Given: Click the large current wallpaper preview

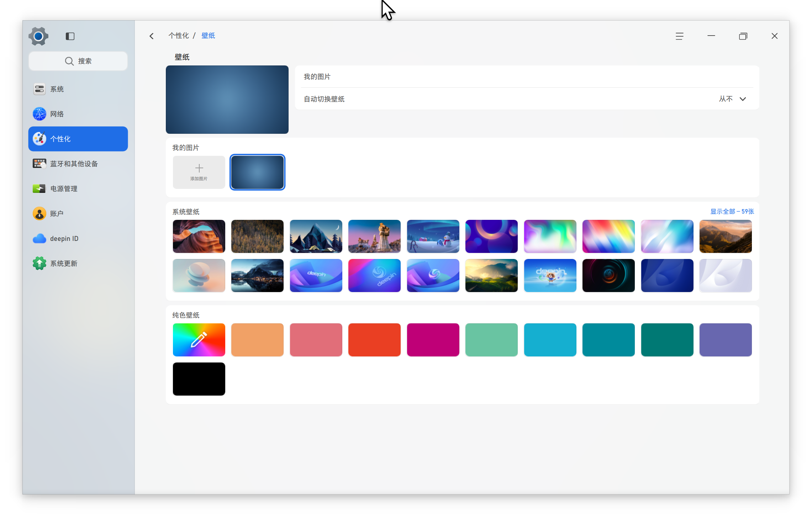Looking at the screenshot, I should tap(227, 100).
